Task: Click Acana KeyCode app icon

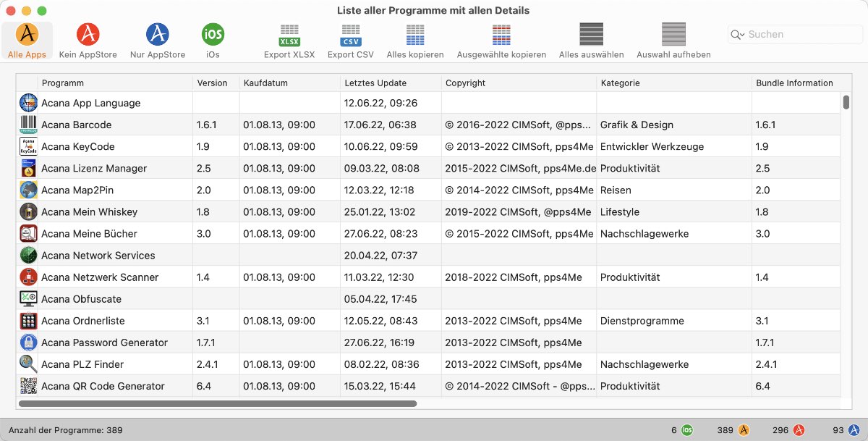Action: coord(28,146)
